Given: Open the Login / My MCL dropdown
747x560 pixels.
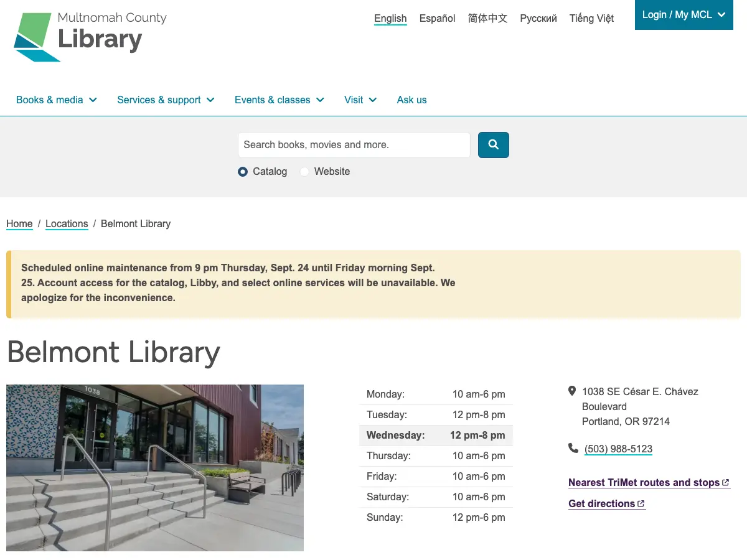Looking at the screenshot, I should click(x=684, y=15).
